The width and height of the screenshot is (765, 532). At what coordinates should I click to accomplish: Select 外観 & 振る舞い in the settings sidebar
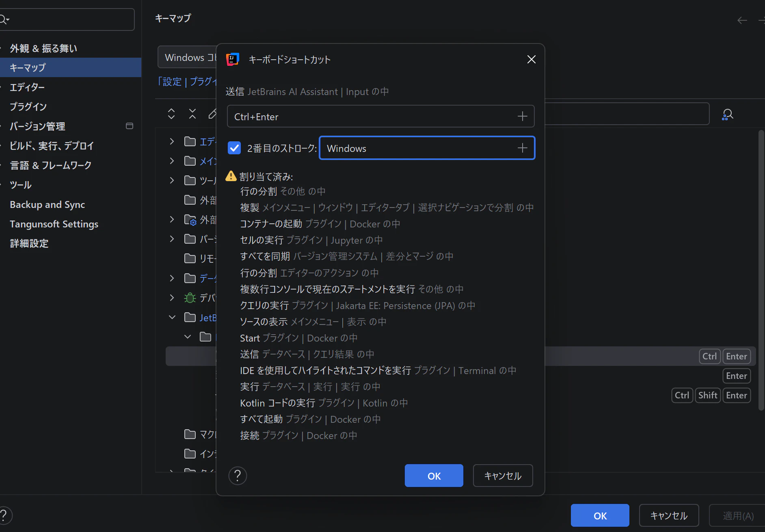pos(43,48)
